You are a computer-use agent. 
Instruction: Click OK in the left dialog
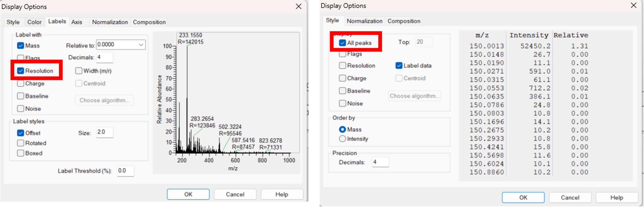(188, 194)
